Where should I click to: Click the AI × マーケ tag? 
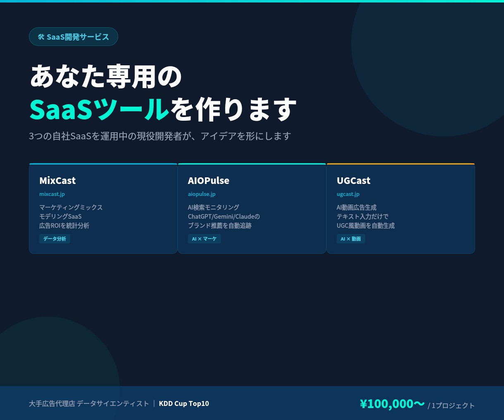click(204, 239)
